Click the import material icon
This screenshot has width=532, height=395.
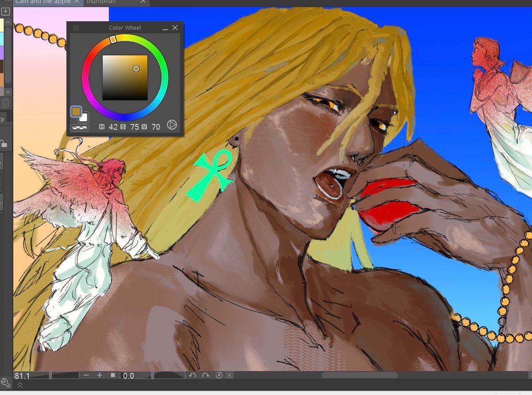pyautogui.click(x=5, y=11)
